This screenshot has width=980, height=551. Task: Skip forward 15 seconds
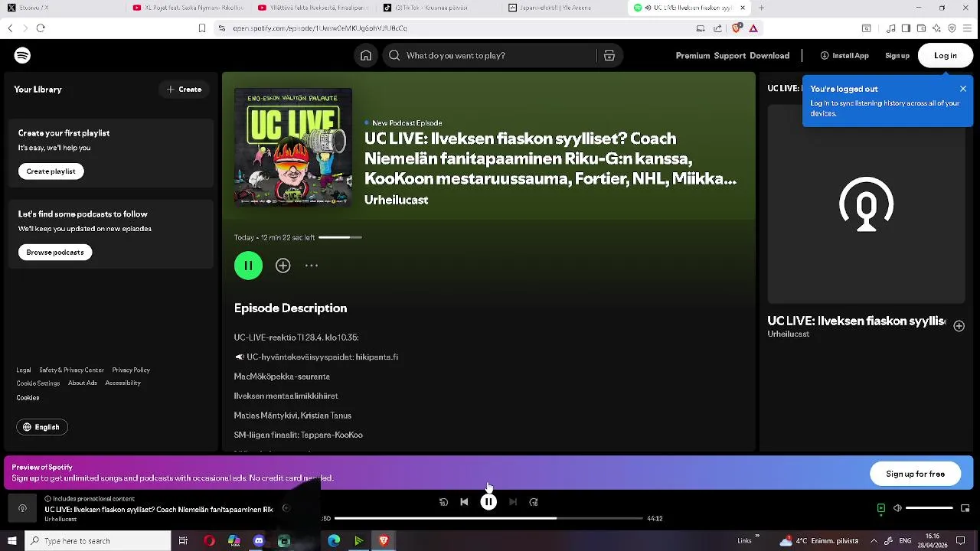(x=534, y=502)
